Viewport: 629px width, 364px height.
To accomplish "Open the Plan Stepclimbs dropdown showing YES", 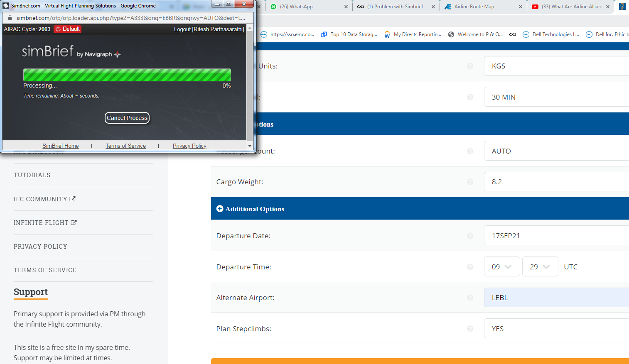I will [556, 329].
